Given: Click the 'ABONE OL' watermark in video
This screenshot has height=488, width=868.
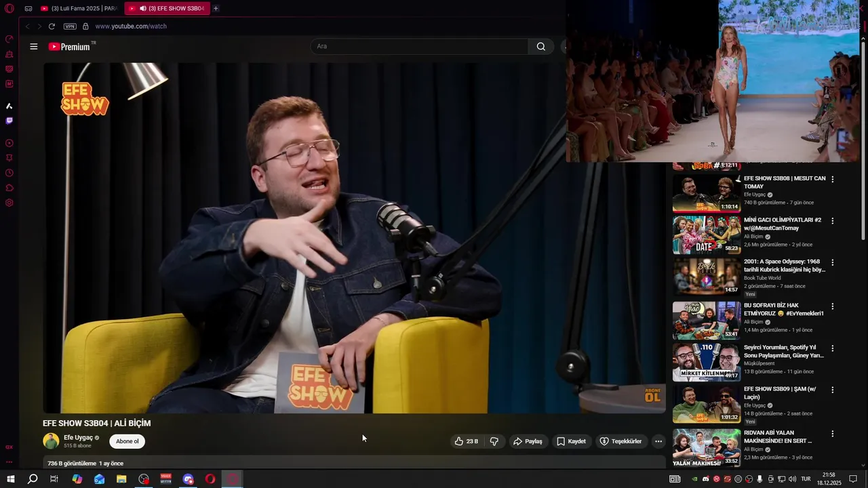Looking at the screenshot, I should pyautogui.click(x=652, y=394).
